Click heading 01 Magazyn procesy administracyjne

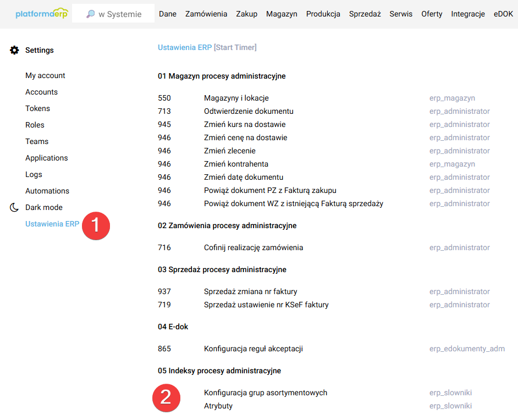coord(222,76)
